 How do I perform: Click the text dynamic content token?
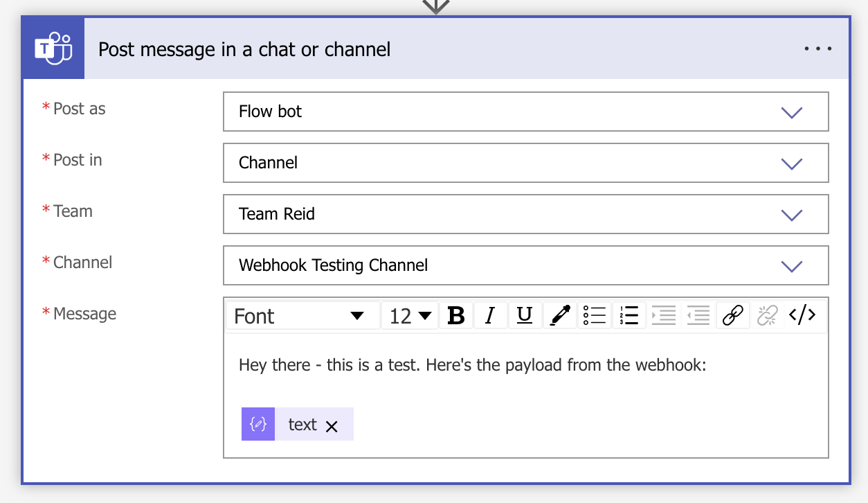pos(298,424)
